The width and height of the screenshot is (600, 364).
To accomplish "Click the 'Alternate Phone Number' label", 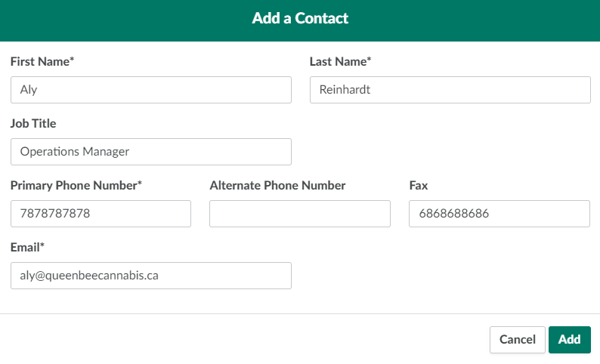I will 277,186.
